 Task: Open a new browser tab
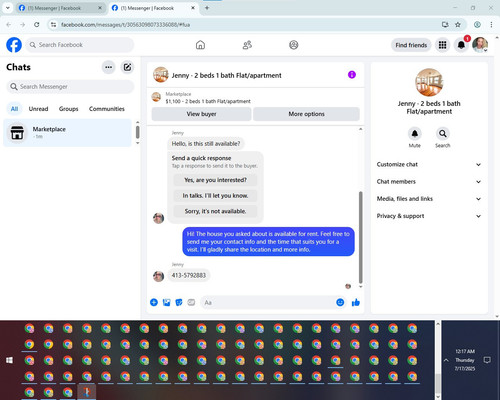pos(207,8)
